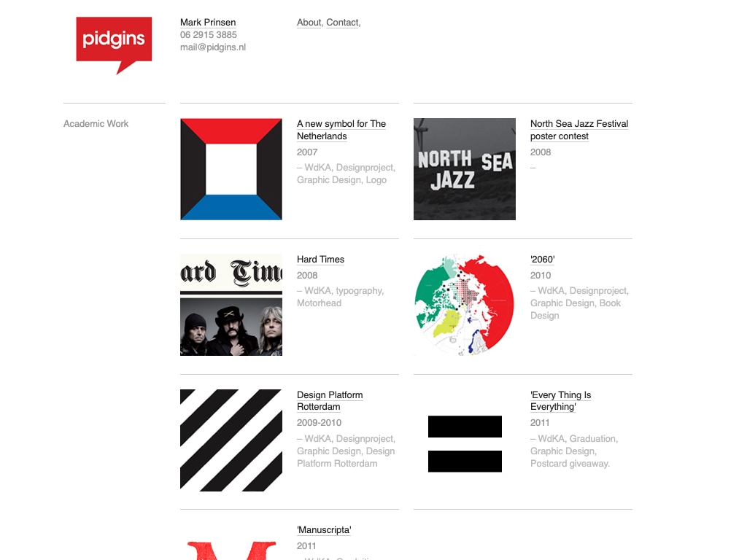This screenshot has width=747, height=560.
Task: Open the 'Every Thing Is Everything' title
Action: tap(560, 401)
